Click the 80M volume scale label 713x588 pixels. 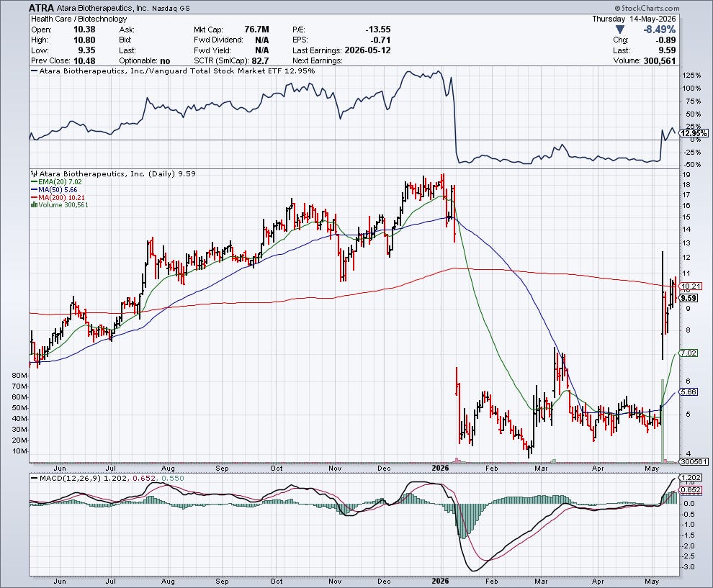[19, 376]
